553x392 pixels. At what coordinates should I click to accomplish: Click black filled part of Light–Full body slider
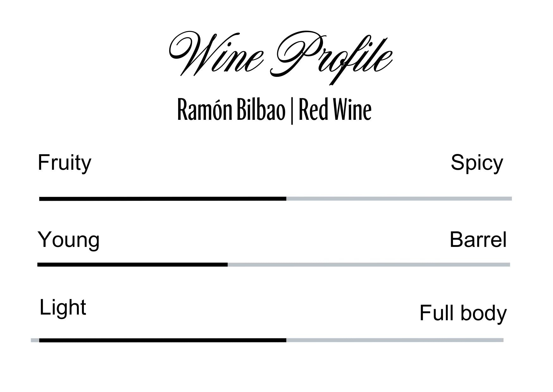pos(163,340)
